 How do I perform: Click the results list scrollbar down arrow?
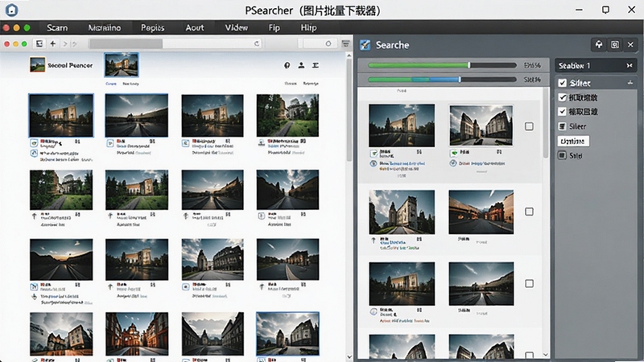pyautogui.click(x=546, y=355)
